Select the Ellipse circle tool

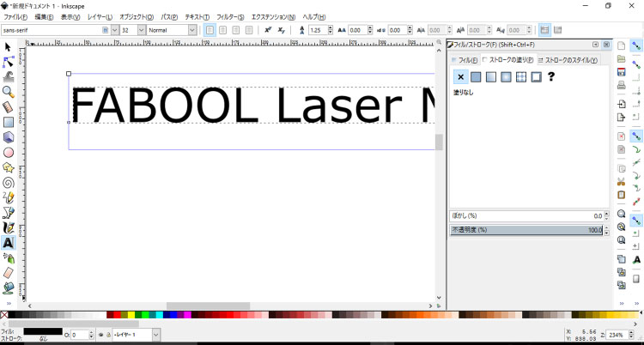(x=8, y=153)
